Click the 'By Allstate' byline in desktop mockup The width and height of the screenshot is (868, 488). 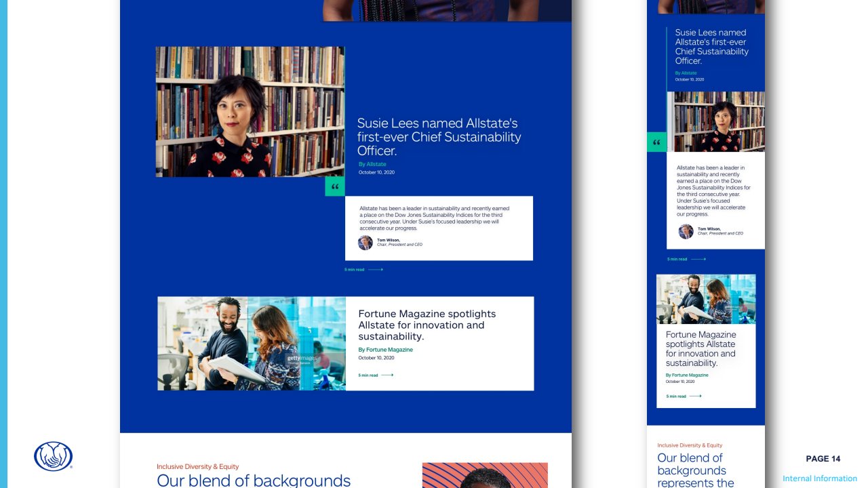[372, 164]
